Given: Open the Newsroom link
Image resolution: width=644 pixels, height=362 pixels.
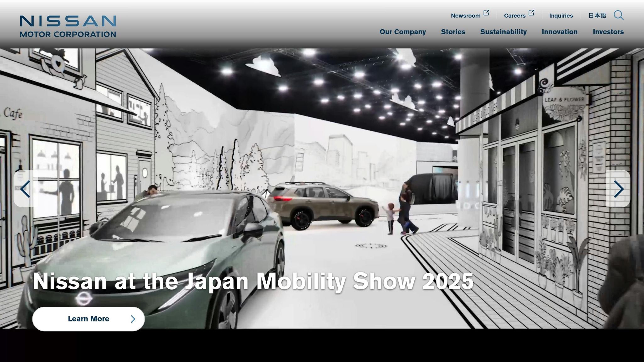Looking at the screenshot, I should (465, 16).
